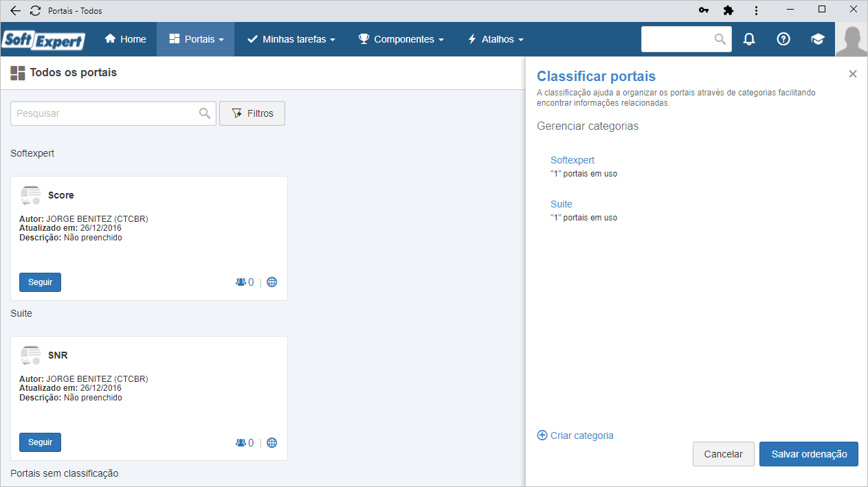The image size is (868, 487).
Task: Close the Classificar portais panel
Action: pyautogui.click(x=853, y=74)
